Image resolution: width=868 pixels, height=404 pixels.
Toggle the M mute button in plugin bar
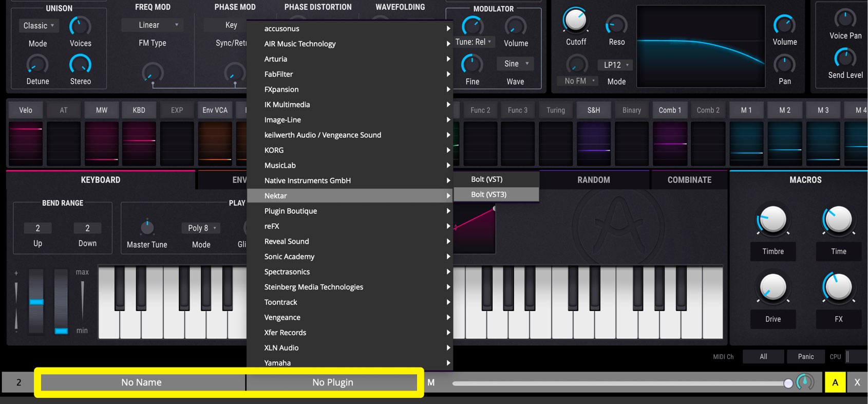(x=431, y=382)
